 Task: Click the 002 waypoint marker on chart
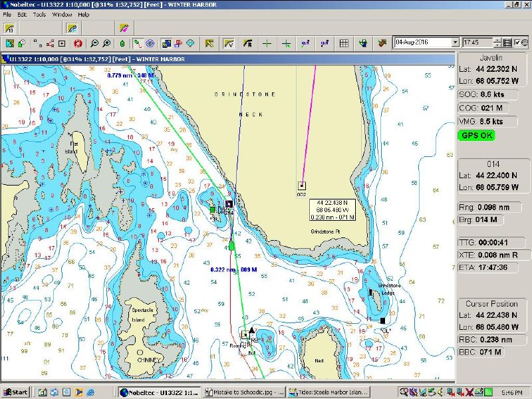[x=301, y=186]
